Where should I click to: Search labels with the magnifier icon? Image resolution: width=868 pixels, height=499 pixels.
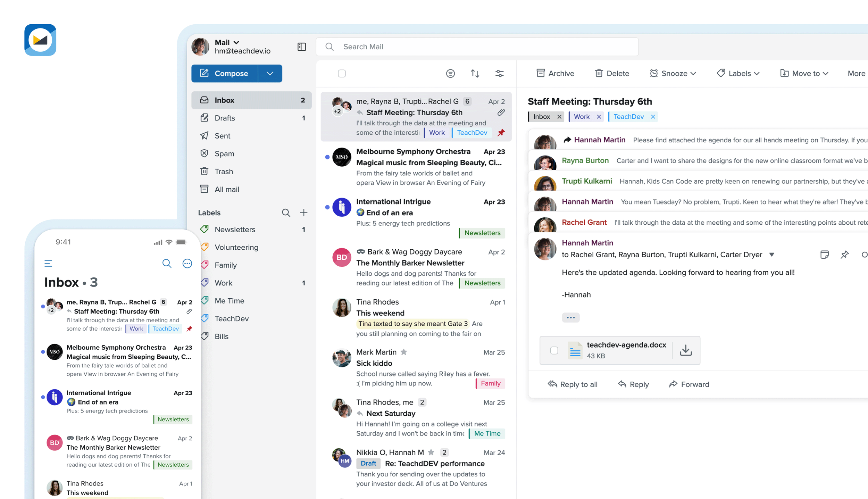[x=286, y=213]
